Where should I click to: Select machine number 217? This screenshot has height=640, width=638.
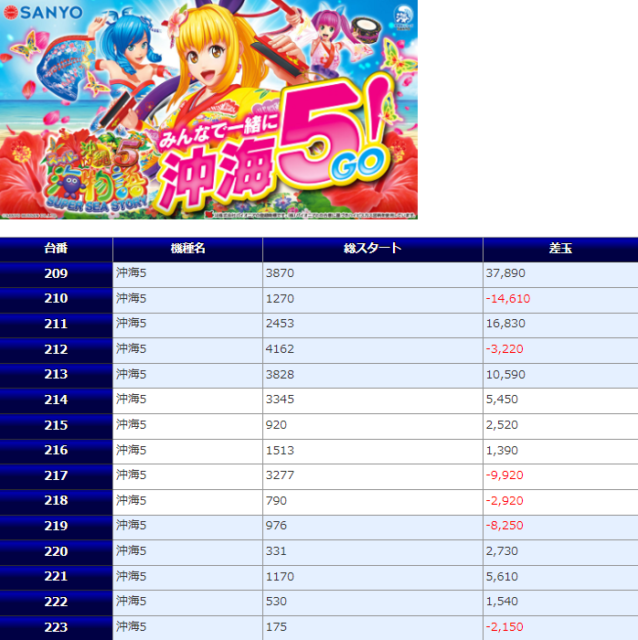tap(56, 476)
